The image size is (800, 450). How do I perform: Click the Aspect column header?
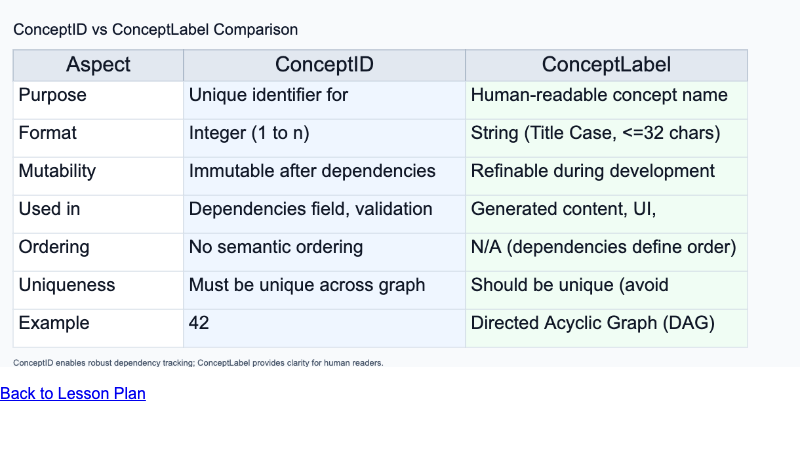point(98,65)
